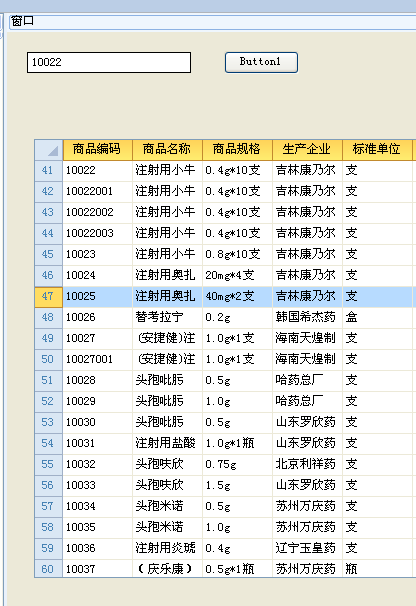Select row header 41
The image size is (416, 606).
coord(48,170)
